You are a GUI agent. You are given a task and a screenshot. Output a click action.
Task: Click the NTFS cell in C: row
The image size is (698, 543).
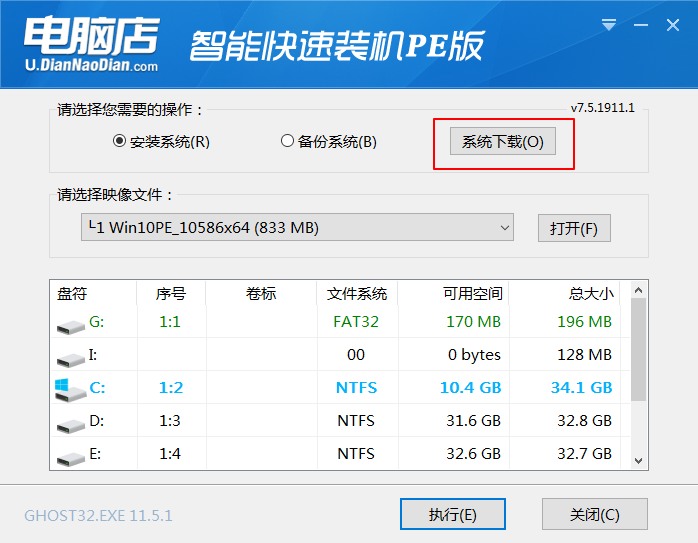pyautogui.click(x=357, y=388)
